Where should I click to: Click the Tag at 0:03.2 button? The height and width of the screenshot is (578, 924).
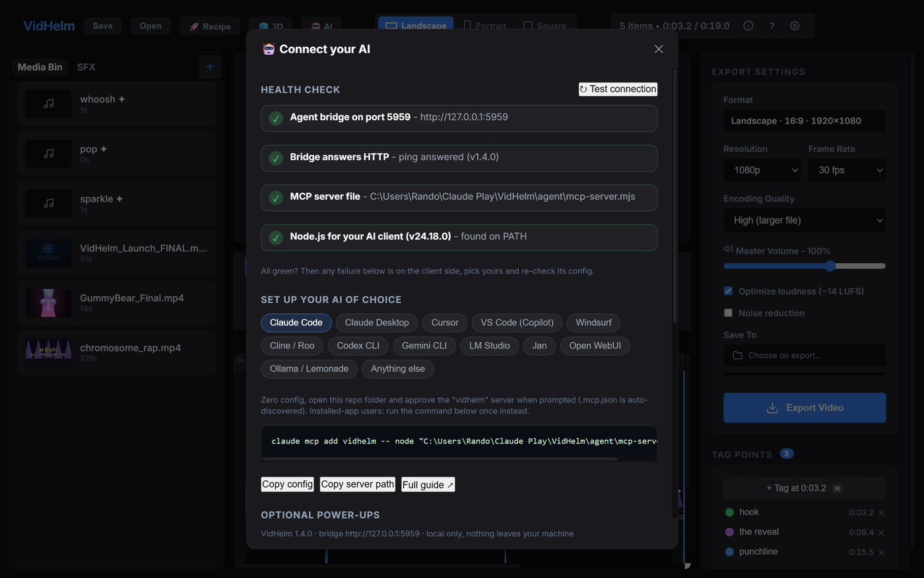tap(805, 488)
